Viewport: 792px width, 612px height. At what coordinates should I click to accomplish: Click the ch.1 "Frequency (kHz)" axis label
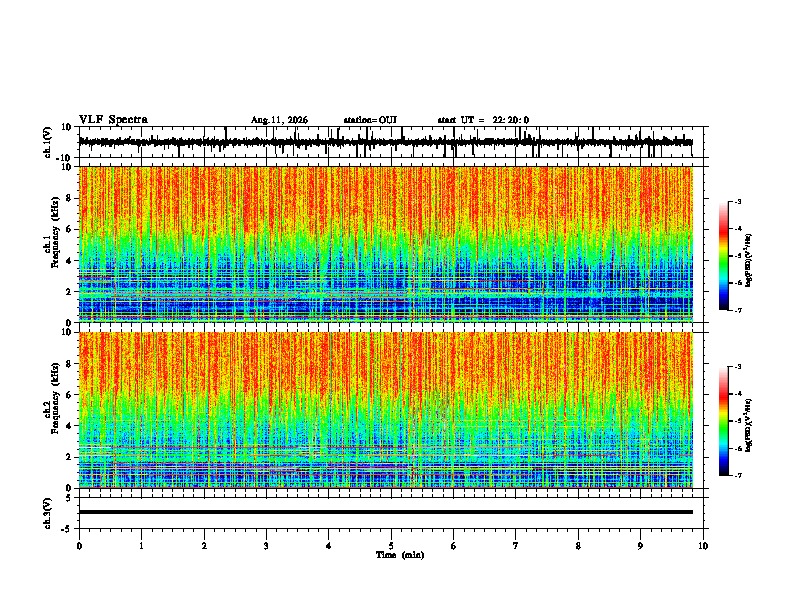(x=55, y=232)
